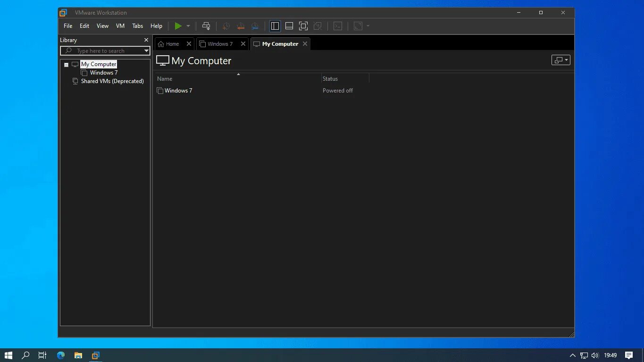Open the File menu
The image size is (644, 362).
pyautogui.click(x=68, y=26)
